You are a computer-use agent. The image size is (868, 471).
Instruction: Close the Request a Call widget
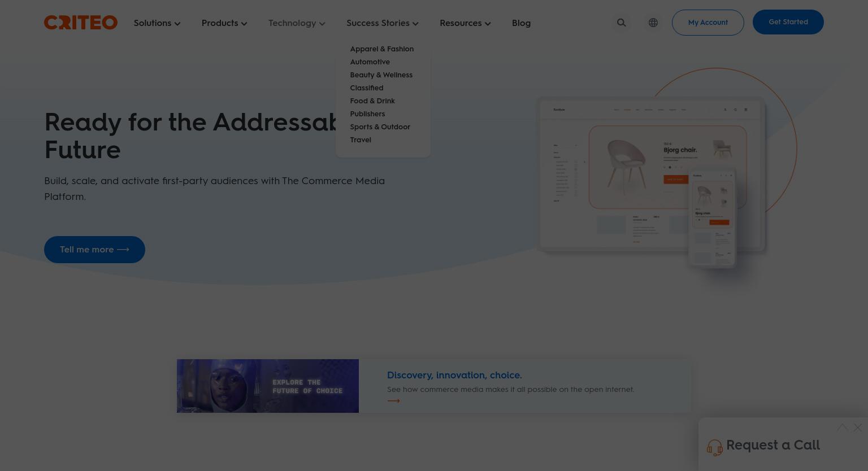coord(858,428)
